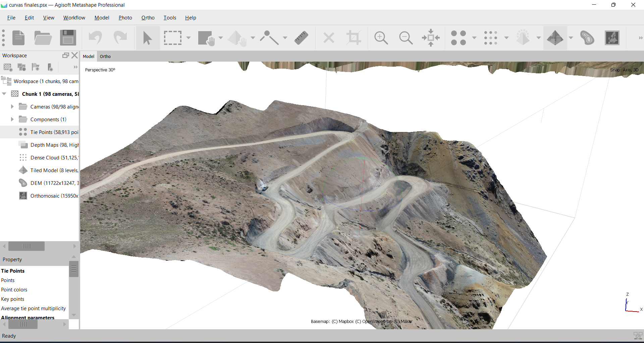Collapse the Chunk 1 tree node
644x343 pixels.
click(x=4, y=94)
